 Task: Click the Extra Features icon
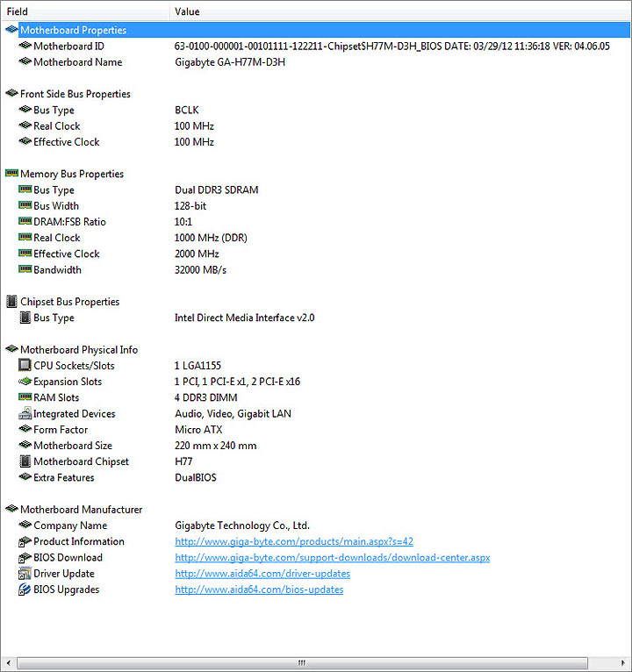25,477
